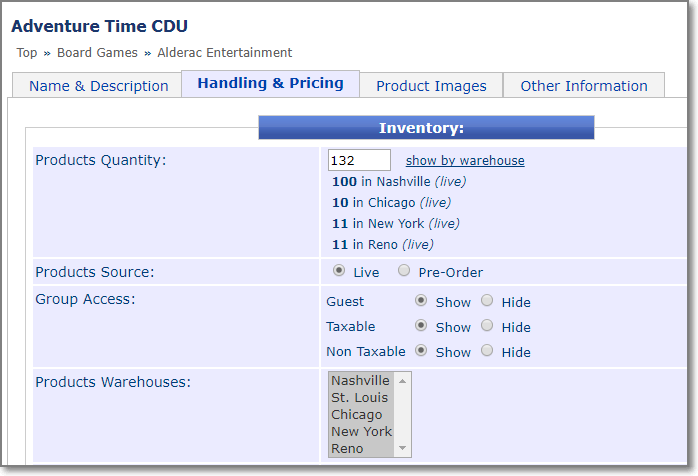The width and height of the screenshot is (698, 476).
Task: Click the Top breadcrumb link
Action: tap(27, 53)
